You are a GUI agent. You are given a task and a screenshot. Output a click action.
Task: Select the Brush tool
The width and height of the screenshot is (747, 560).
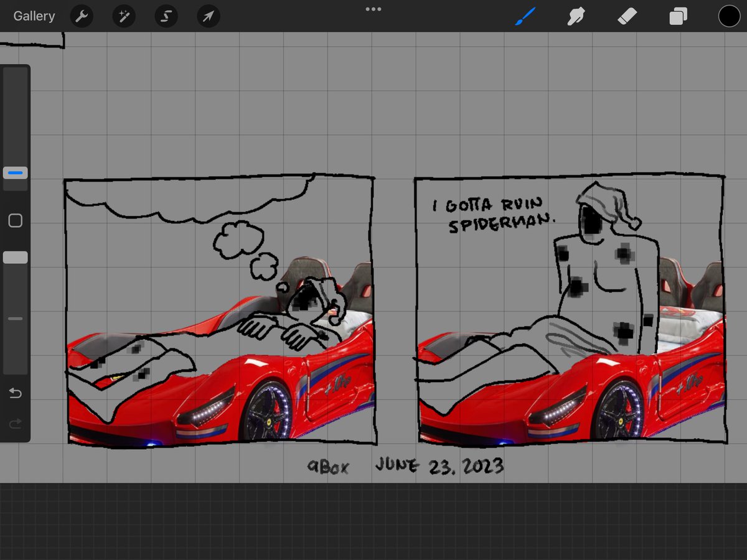point(525,16)
